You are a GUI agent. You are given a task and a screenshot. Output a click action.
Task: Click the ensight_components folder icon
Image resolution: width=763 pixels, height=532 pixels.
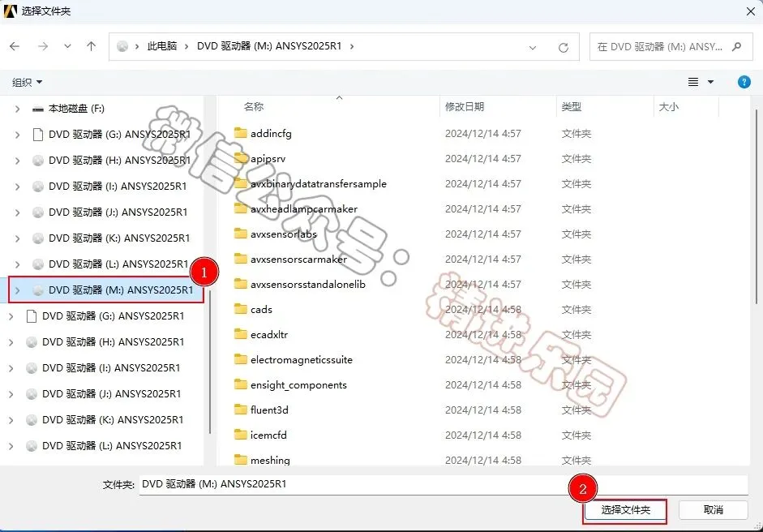tap(240, 384)
